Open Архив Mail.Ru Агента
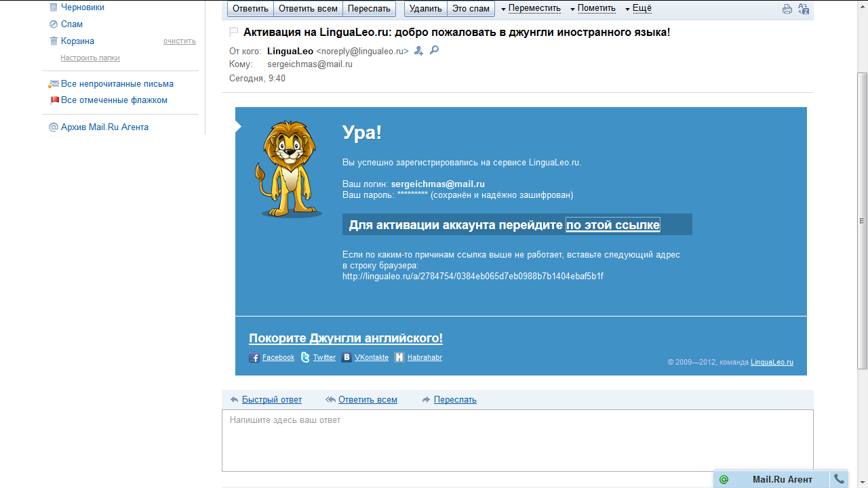The width and height of the screenshot is (868, 488). coord(104,127)
